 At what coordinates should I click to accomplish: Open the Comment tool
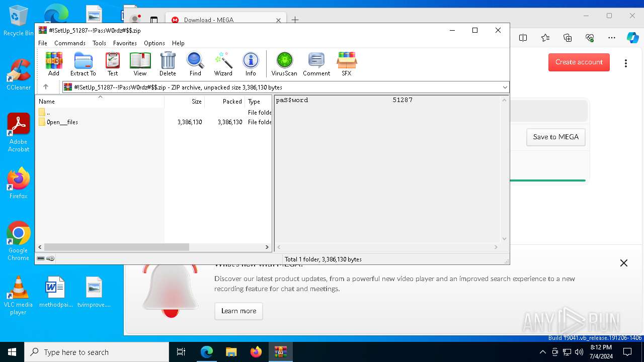pyautogui.click(x=316, y=64)
